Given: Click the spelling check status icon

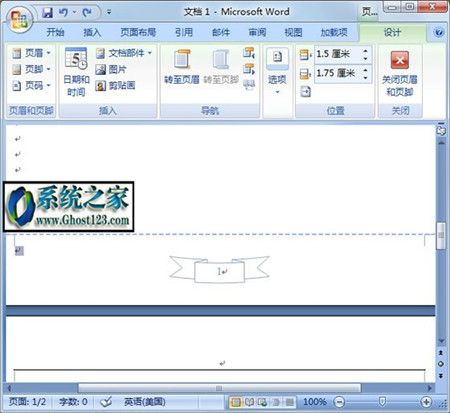Looking at the screenshot, I should pos(106,402).
